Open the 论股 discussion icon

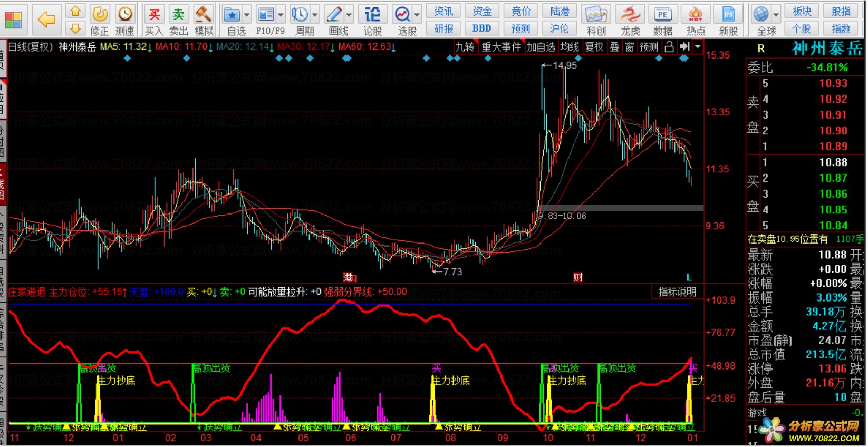pyautogui.click(x=372, y=14)
